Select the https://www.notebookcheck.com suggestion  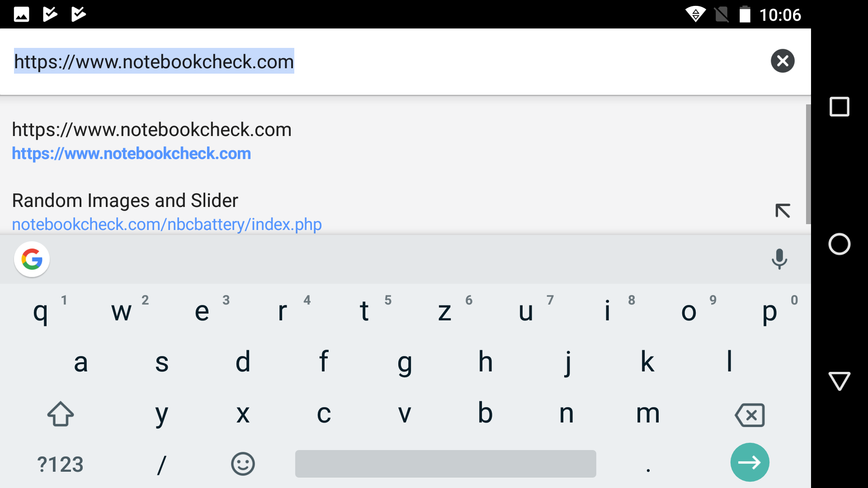(151, 141)
